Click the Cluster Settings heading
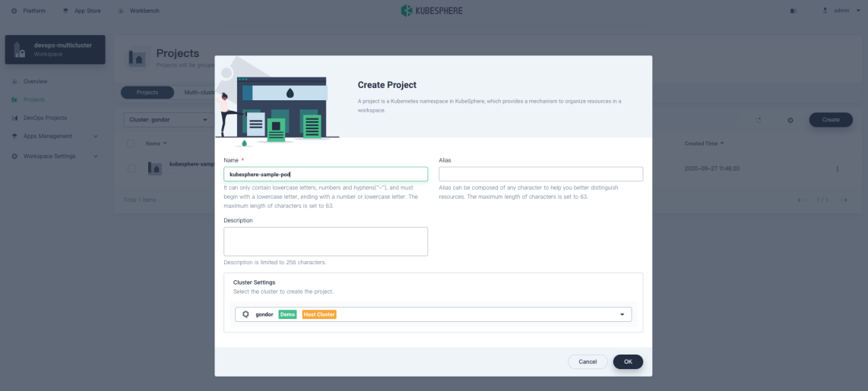868x391 pixels. (x=254, y=282)
